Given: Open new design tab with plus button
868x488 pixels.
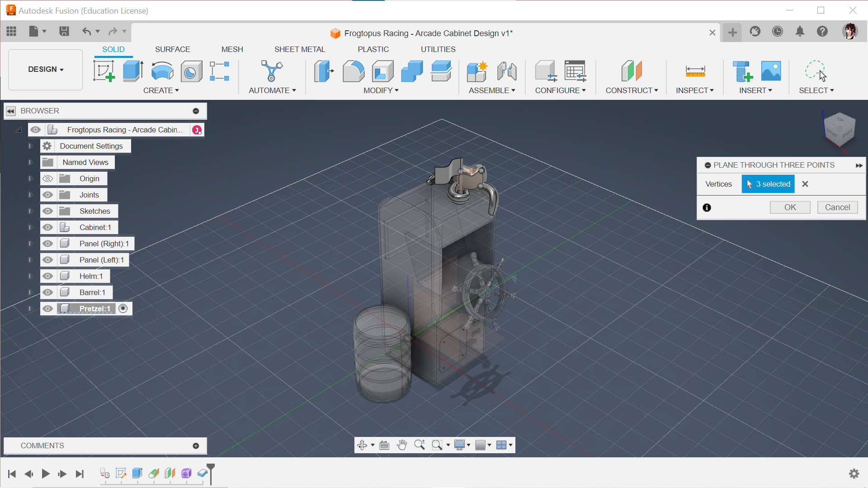Looking at the screenshot, I should click(x=732, y=32).
